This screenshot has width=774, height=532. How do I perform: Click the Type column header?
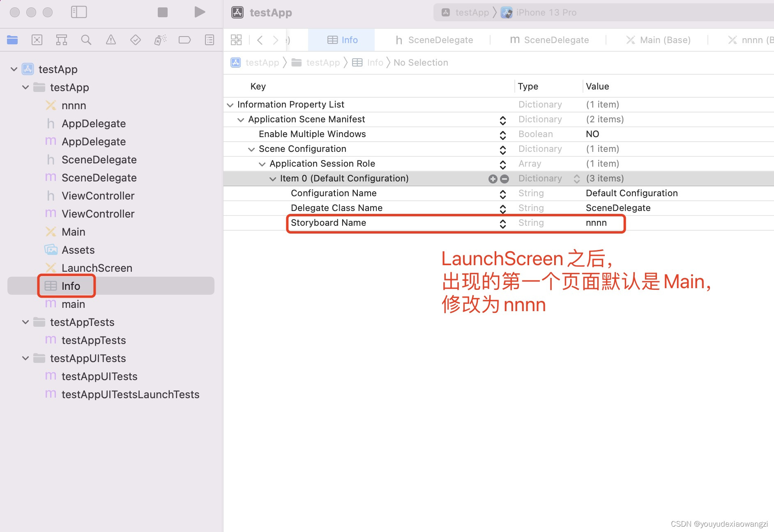[x=528, y=86]
